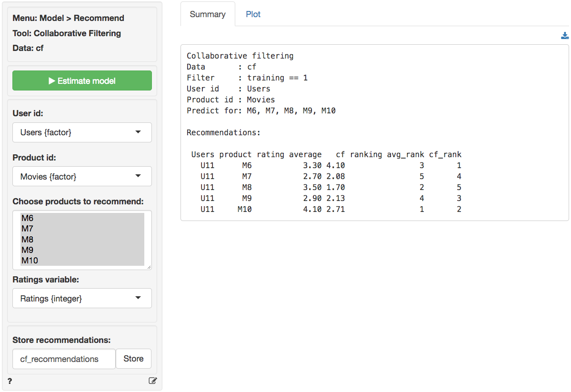571x392 pixels.
Task: Click the report edit icon at bottom of sidebar
Action: pos(152,381)
